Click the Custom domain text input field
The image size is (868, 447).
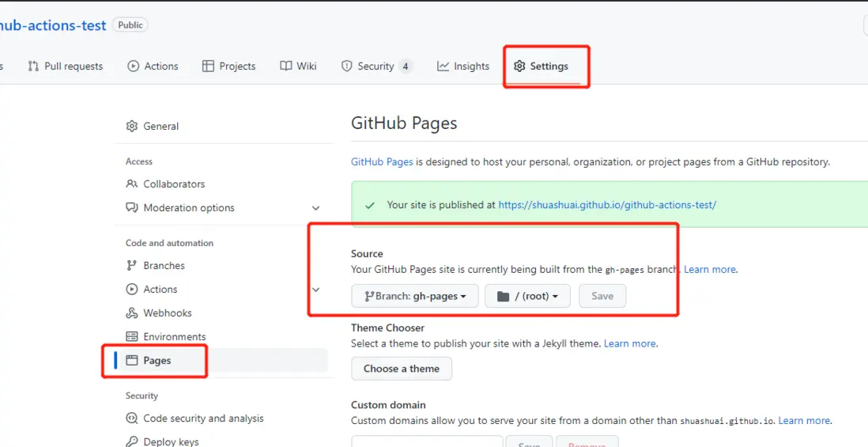tap(427, 442)
